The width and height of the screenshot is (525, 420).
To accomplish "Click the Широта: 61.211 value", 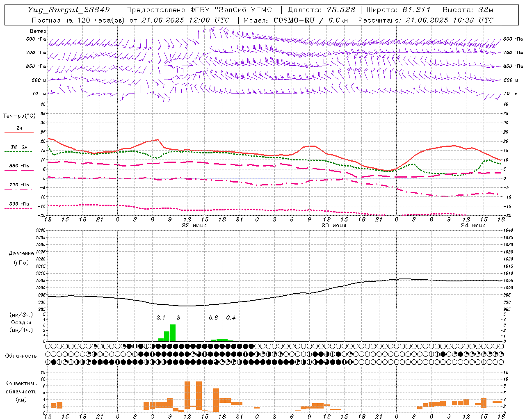I will 398,10.
